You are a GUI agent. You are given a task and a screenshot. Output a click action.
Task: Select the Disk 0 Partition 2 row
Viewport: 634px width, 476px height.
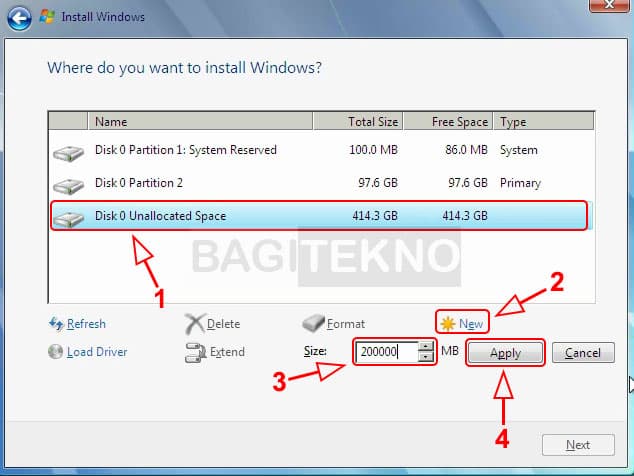[x=321, y=183]
